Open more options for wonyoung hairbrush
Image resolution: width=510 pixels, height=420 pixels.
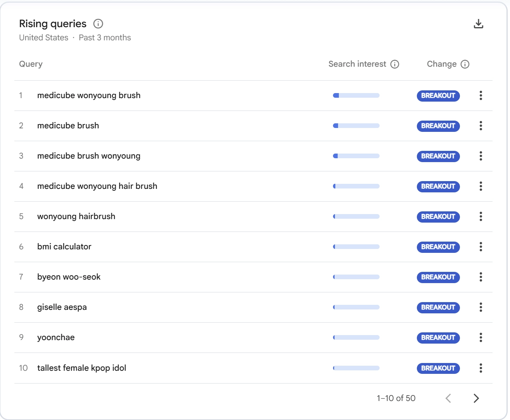[481, 216]
